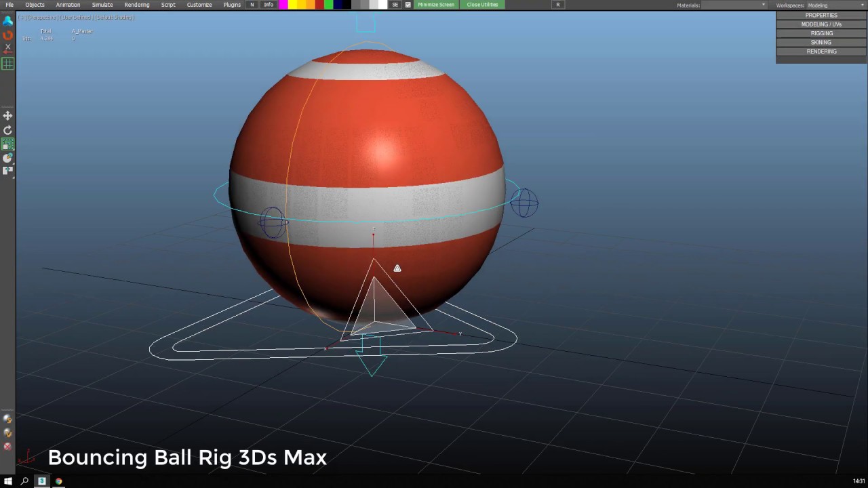Expand the RIGGING panel
The width and height of the screenshot is (868, 488).
point(821,33)
